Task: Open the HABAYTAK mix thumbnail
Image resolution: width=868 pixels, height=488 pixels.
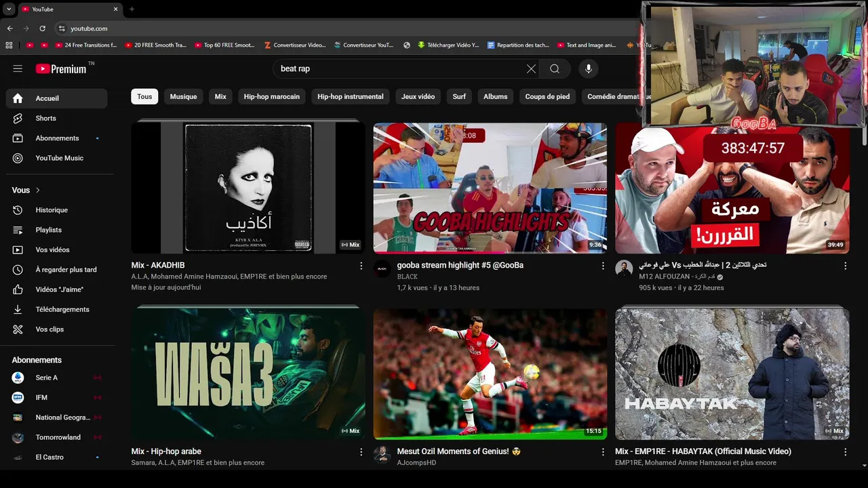Action: point(732,374)
